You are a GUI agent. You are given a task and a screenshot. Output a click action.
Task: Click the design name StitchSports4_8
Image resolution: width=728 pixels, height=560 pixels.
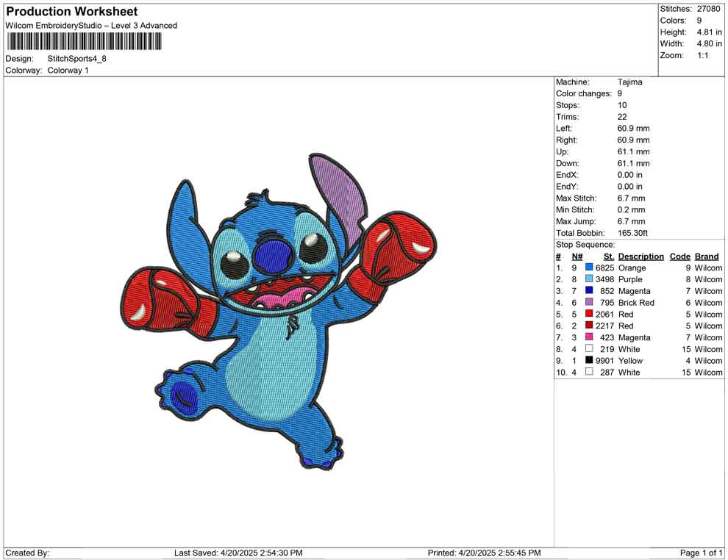tap(76, 59)
